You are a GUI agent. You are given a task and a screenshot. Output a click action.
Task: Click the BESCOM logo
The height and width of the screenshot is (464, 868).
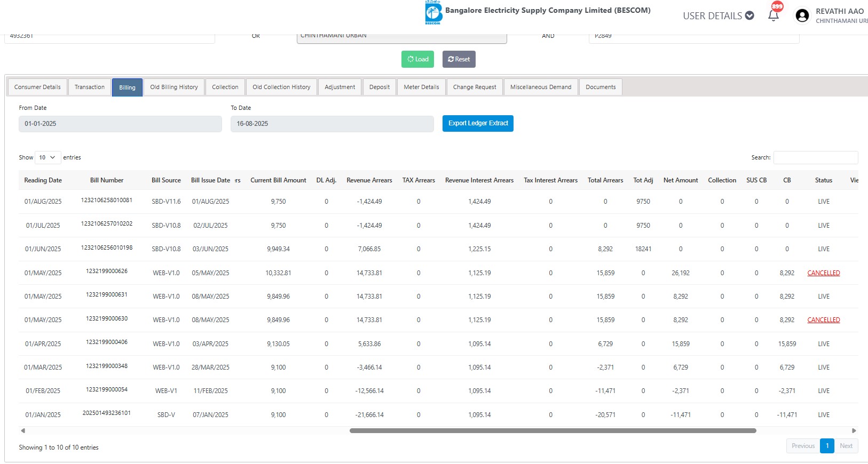point(433,13)
